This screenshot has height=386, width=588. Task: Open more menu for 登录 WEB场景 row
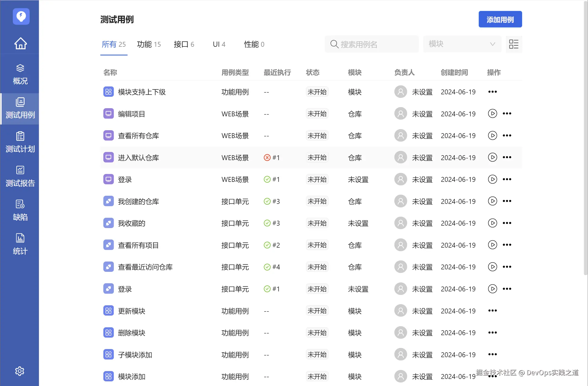tap(507, 179)
